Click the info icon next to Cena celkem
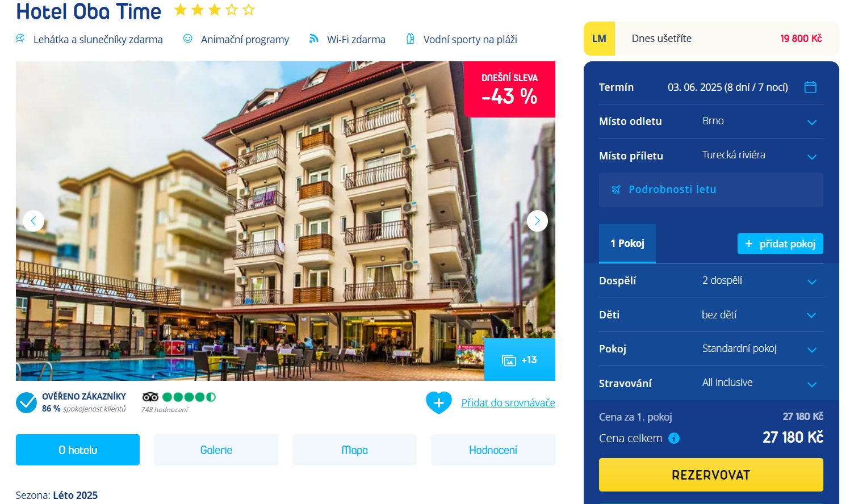The height and width of the screenshot is (504, 850). (674, 438)
